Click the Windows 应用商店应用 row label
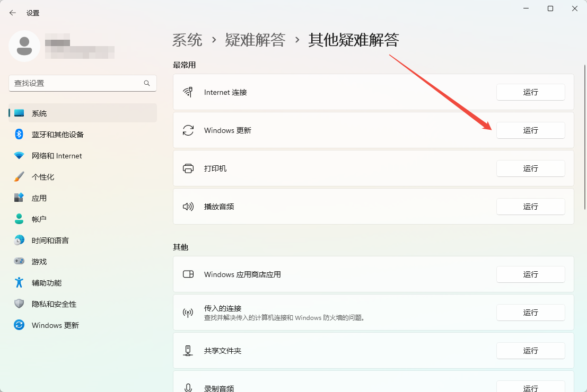The height and width of the screenshot is (392, 587). point(242,274)
